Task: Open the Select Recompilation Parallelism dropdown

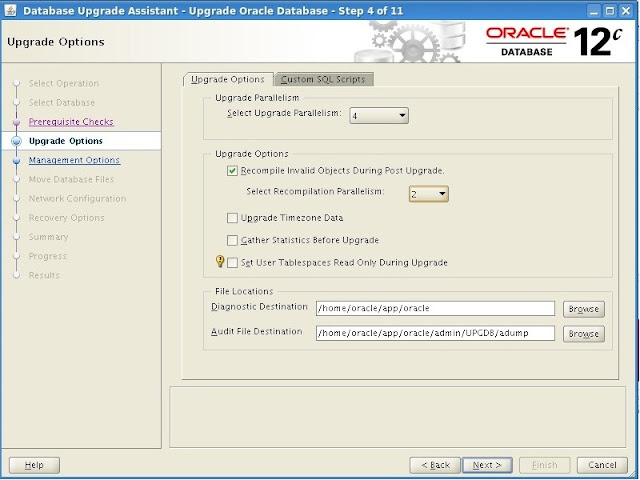Action: 429,194
